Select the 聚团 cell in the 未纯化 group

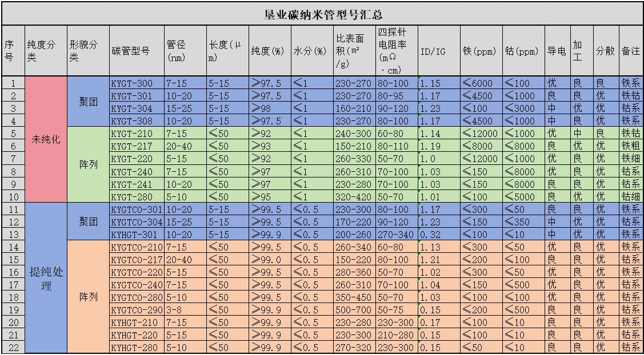[89, 102]
